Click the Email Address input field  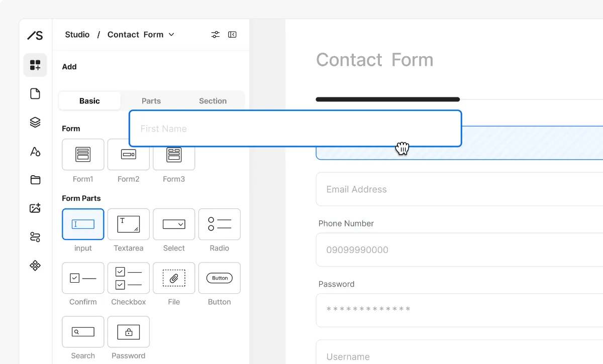[x=459, y=189]
